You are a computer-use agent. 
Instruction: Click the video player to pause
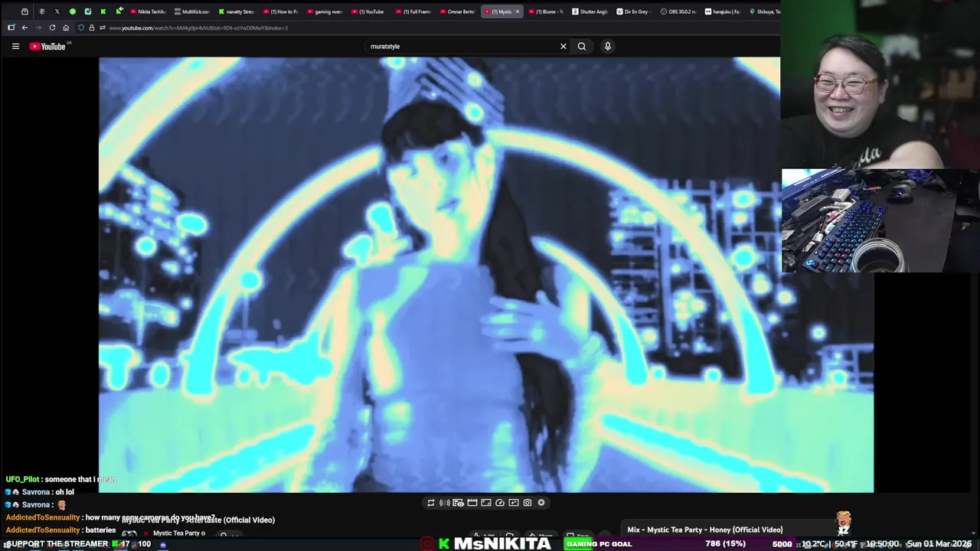[486, 274]
